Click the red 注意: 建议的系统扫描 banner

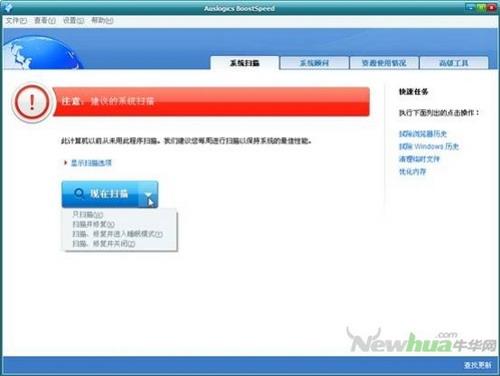tap(211, 101)
